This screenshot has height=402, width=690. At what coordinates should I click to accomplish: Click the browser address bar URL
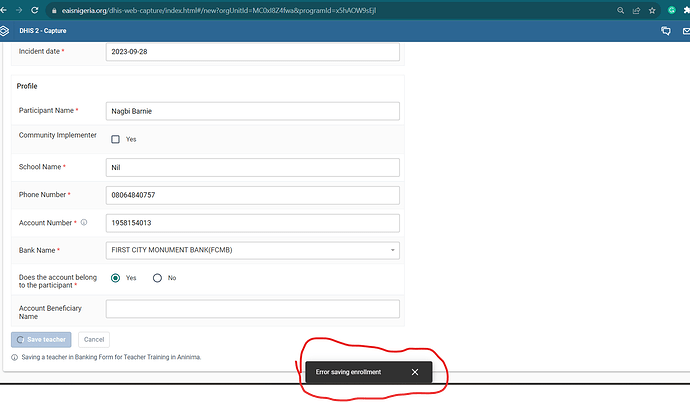[x=250, y=9]
